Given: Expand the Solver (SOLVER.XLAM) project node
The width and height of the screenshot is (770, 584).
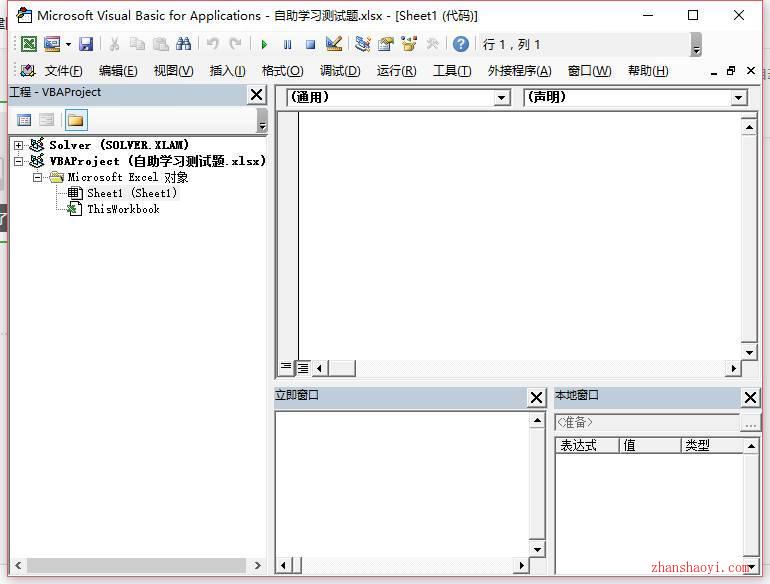Looking at the screenshot, I should (x=18, y=145).
